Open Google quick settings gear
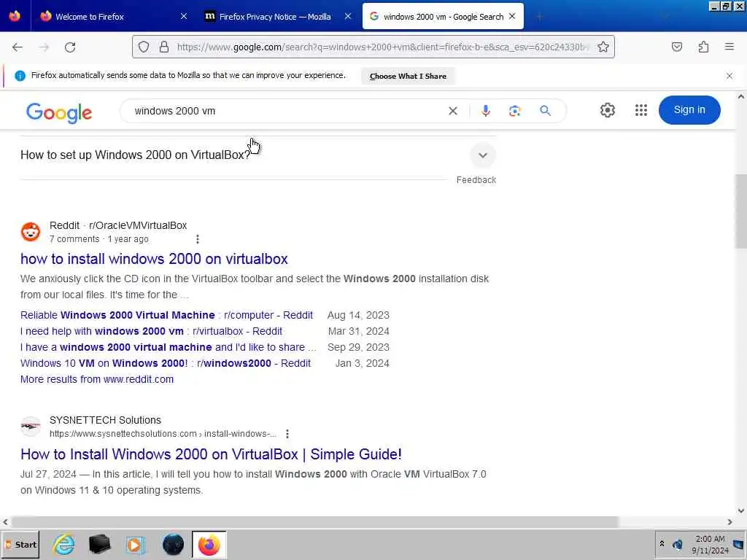The height and width of the screenshot is (560, 747). tap(608, 110)
